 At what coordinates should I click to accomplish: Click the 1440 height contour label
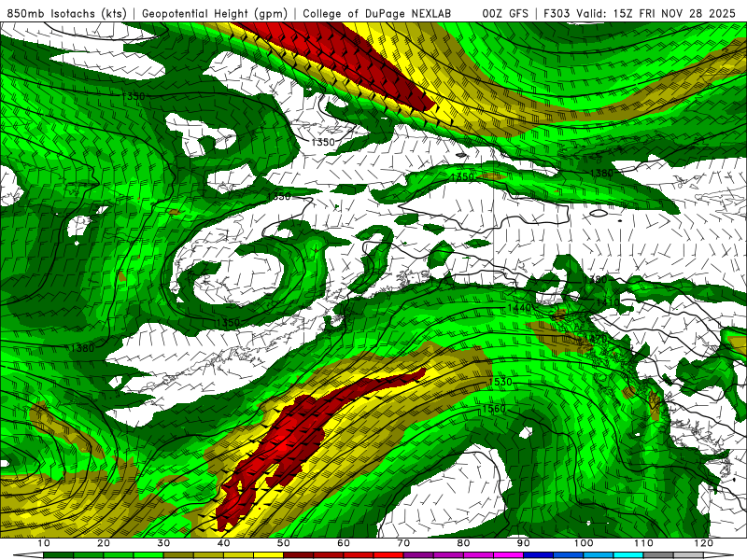(519, 308)
